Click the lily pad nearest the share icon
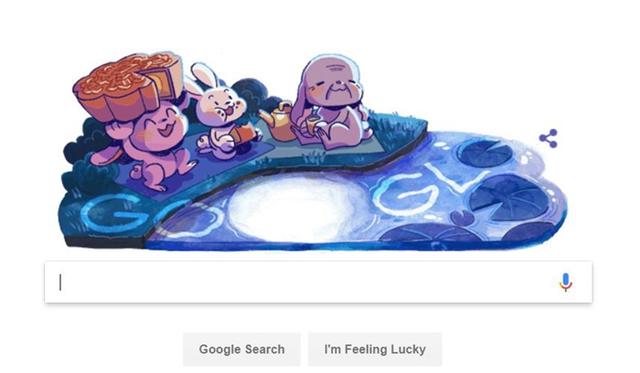640x373 pixels. click(x=484, y=152)
